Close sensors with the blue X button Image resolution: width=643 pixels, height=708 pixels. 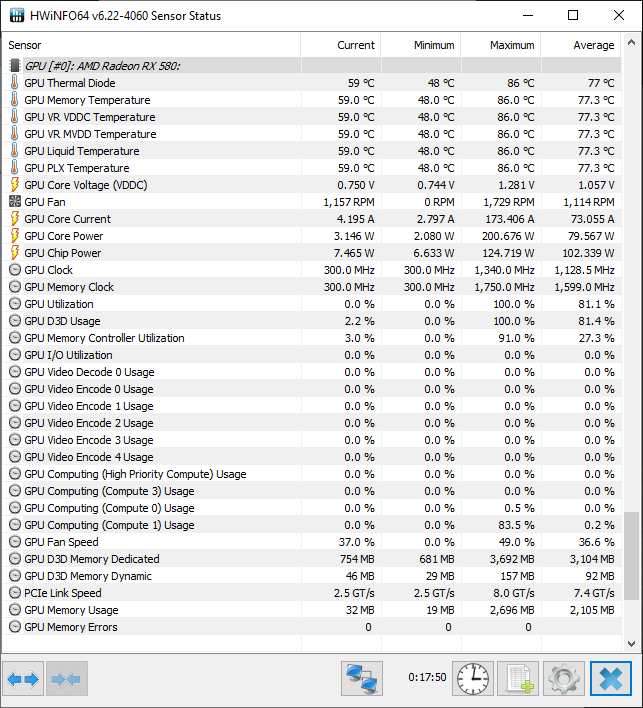[x=611, y=679]
